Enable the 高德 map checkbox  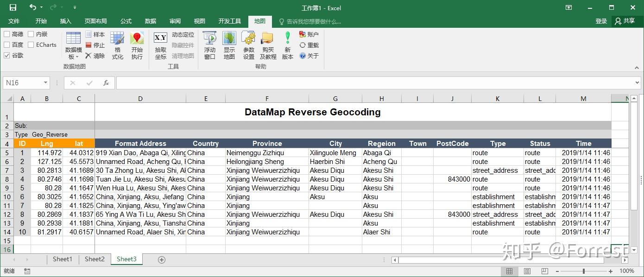click(x=8, y=34)
